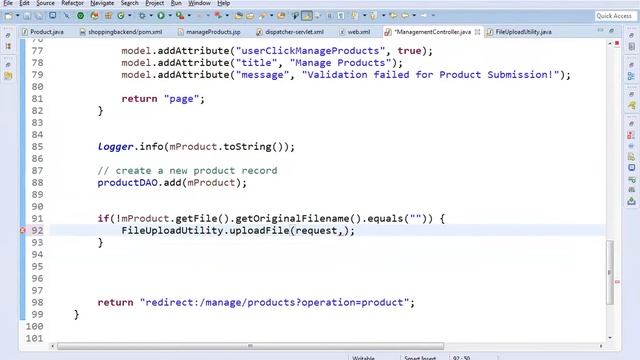Click the Save icon in the toolbar
This screenshot has height=360, width=640.
tap(27, 16)
